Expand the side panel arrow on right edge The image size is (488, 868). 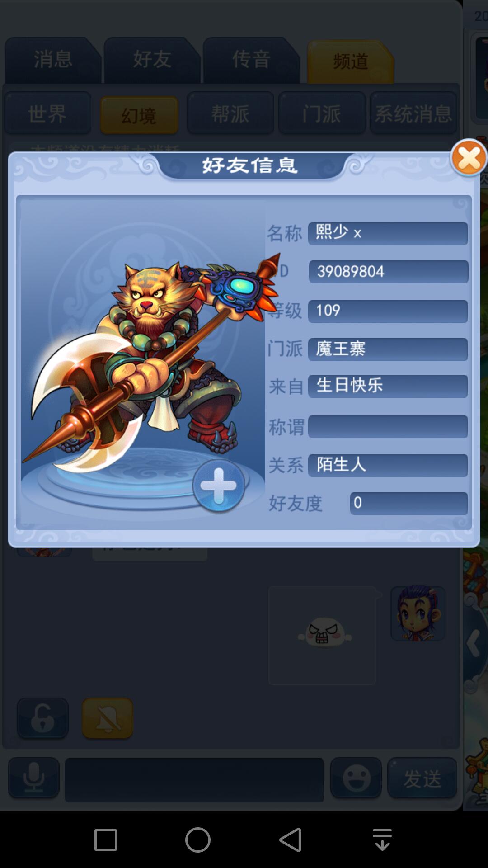point(474,643)
